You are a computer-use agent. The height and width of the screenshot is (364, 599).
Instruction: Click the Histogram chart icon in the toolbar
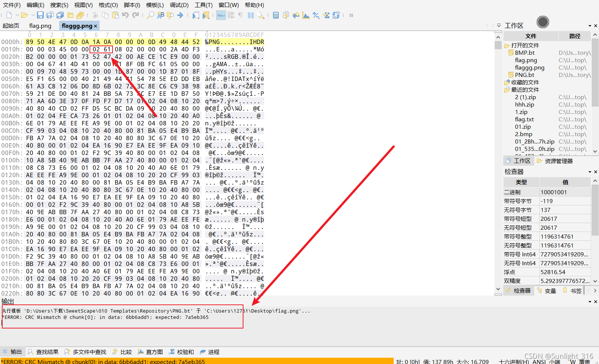(306, 15)
